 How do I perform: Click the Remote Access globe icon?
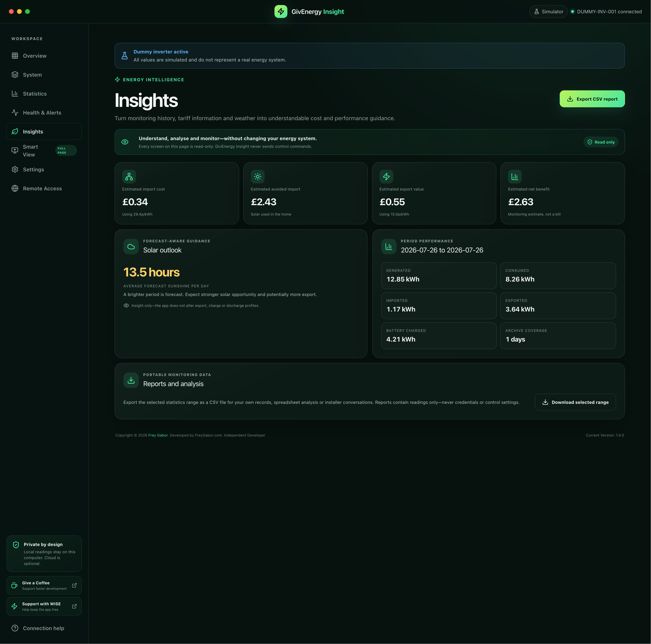click(15, 188)
